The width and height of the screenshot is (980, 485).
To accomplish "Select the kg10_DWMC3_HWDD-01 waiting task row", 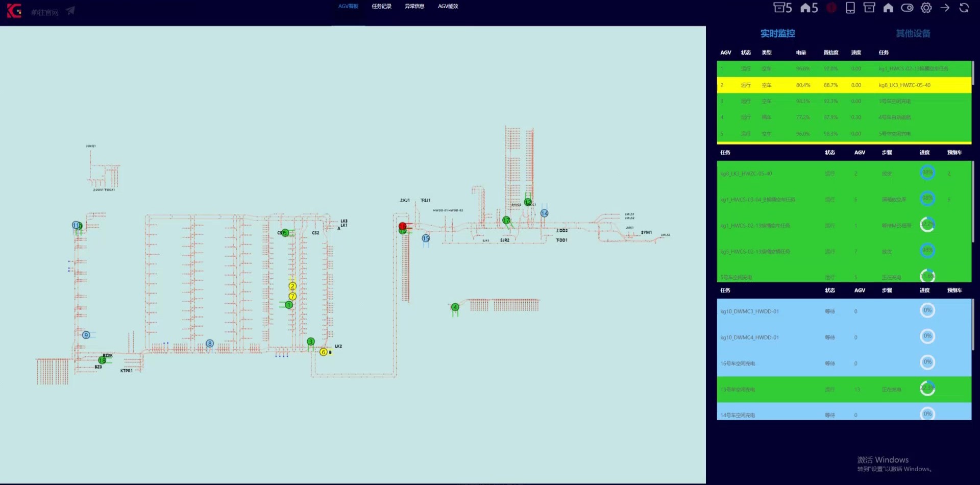I will tap(843, 311).
